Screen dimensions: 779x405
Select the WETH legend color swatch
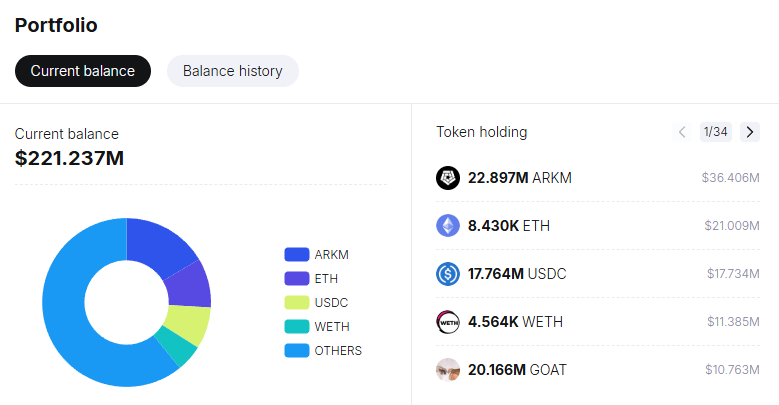pos(297,326)
